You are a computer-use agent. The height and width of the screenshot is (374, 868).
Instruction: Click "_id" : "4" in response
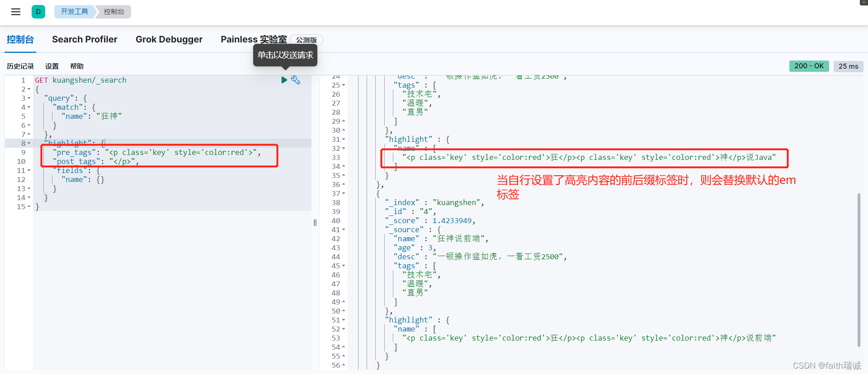tap(410, 211)
